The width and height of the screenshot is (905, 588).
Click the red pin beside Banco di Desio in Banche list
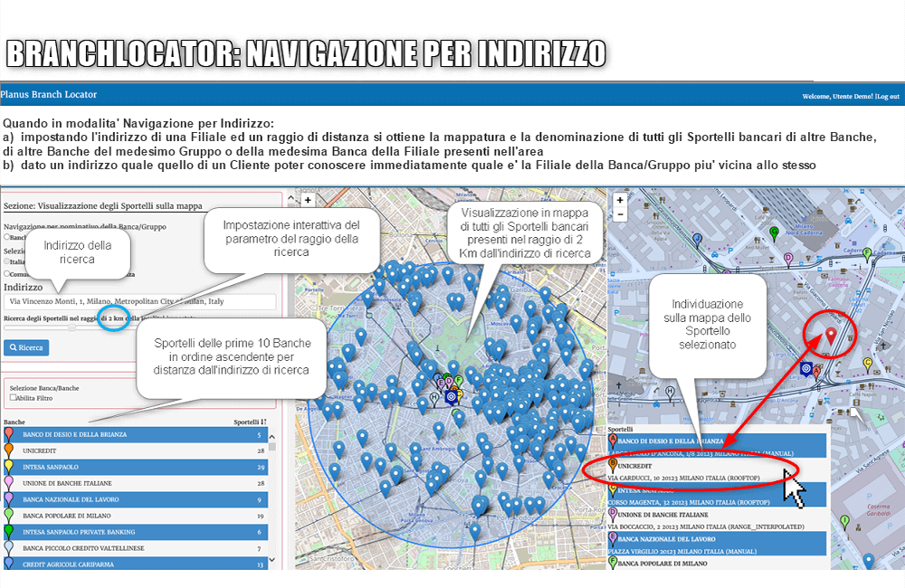coord(9,433)
